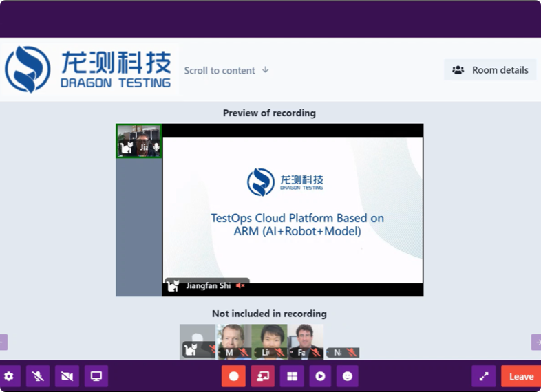Click "Preview of recording" heading
541x392 pixels.
269,113
